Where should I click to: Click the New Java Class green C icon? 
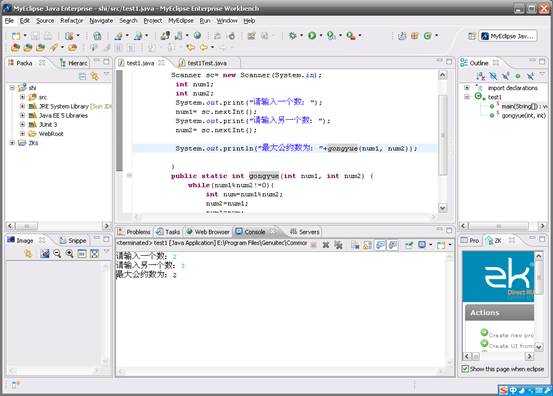tap(427, 36)
